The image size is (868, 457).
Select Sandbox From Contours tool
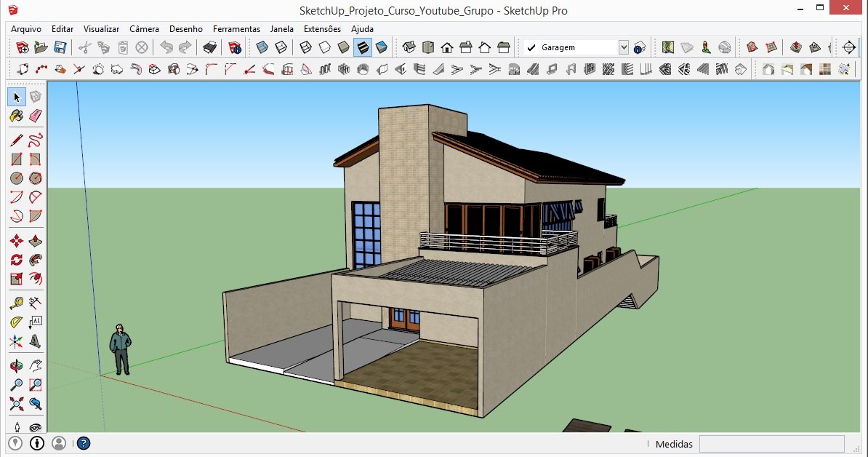(752, 47)
